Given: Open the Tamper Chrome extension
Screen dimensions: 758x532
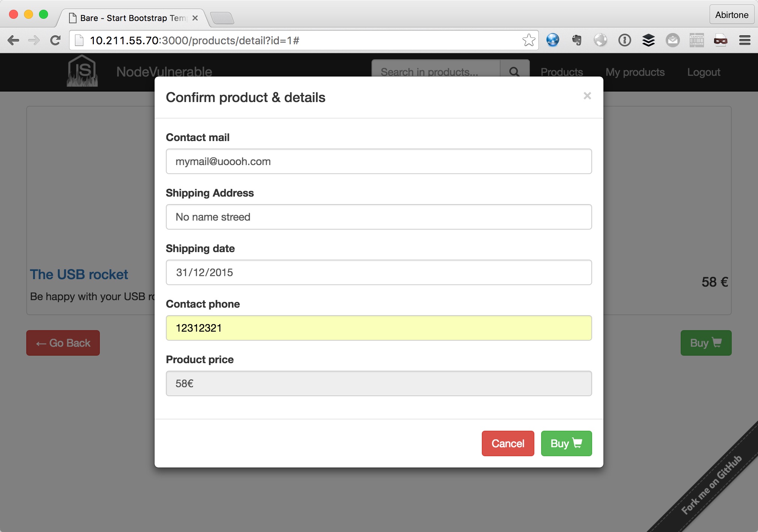Looking at the screenshot, I should point(697,40).
